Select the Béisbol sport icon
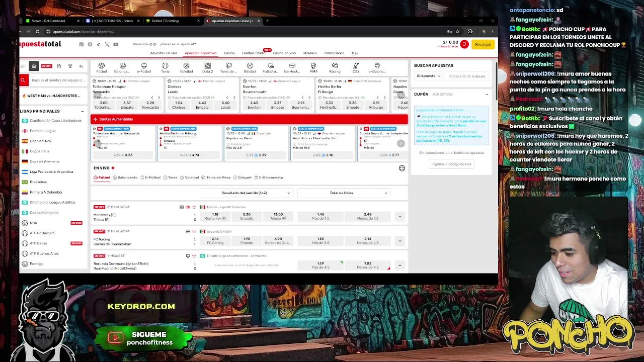 250,68
